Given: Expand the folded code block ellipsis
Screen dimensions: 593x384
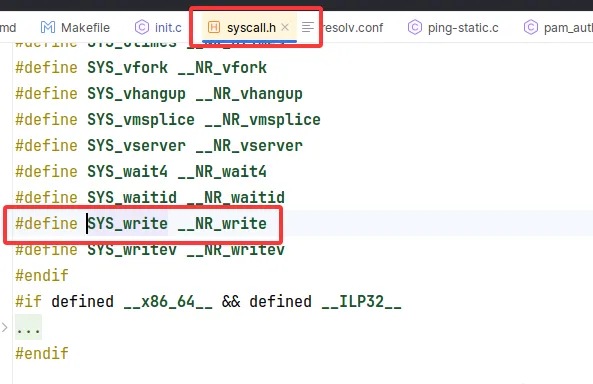Looking at the screenshot, I should (x=28, y=328).
